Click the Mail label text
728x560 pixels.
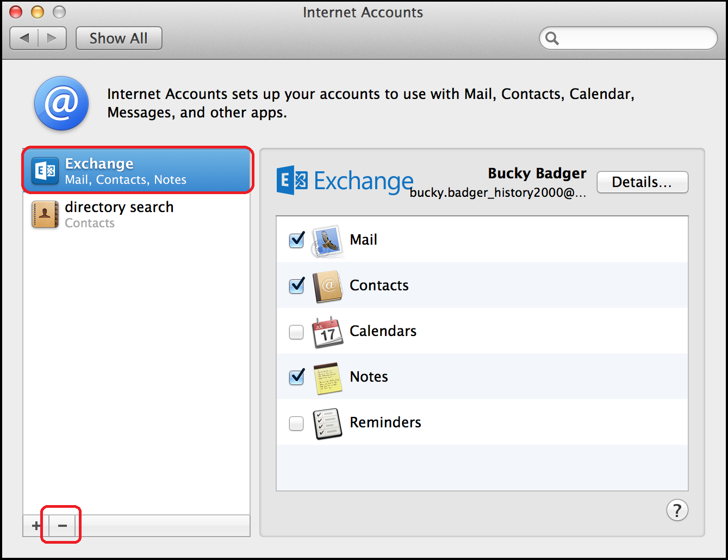coord(364,240)
